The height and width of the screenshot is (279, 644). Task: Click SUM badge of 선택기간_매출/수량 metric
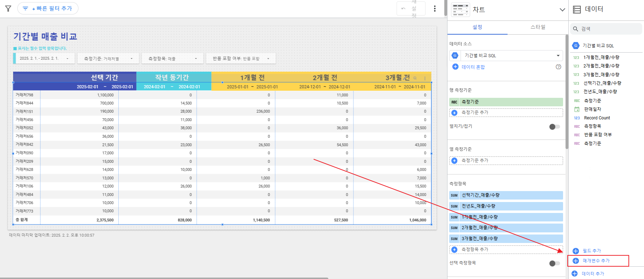click(x=454, y=195)
